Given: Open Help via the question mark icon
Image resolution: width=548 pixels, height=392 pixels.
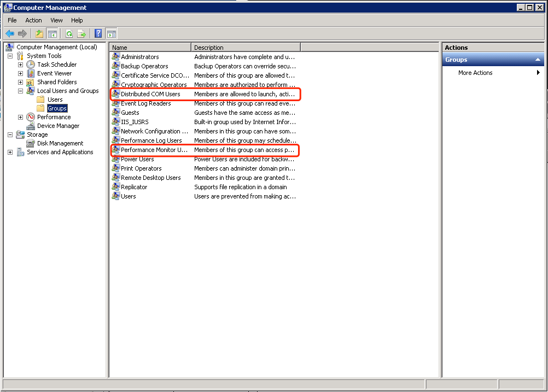Looking at the screenshot, I should coord(98,33).
